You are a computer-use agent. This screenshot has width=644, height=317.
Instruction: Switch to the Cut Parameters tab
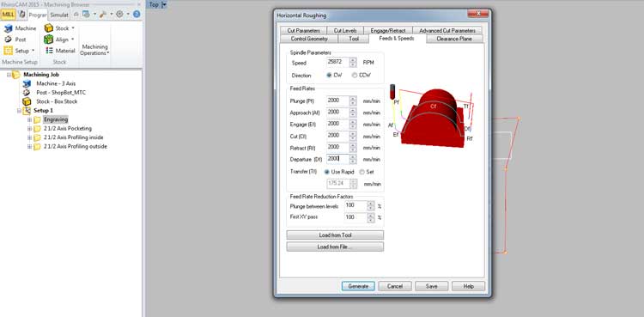[x=303, y=31]
